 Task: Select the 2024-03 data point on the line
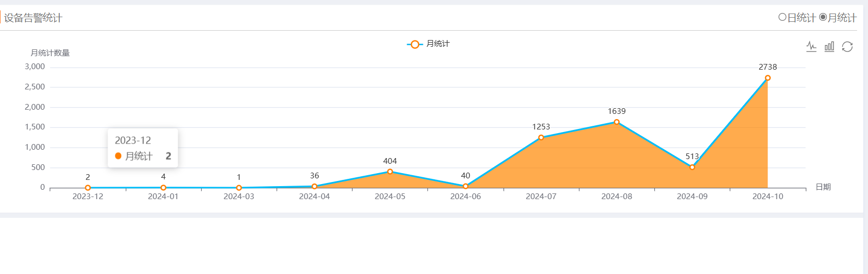pyautogui.click(x=239, y=188)
